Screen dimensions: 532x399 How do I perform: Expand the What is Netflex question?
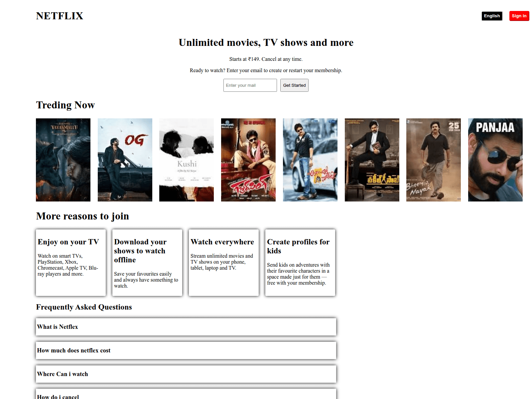[x=186, y=327]
